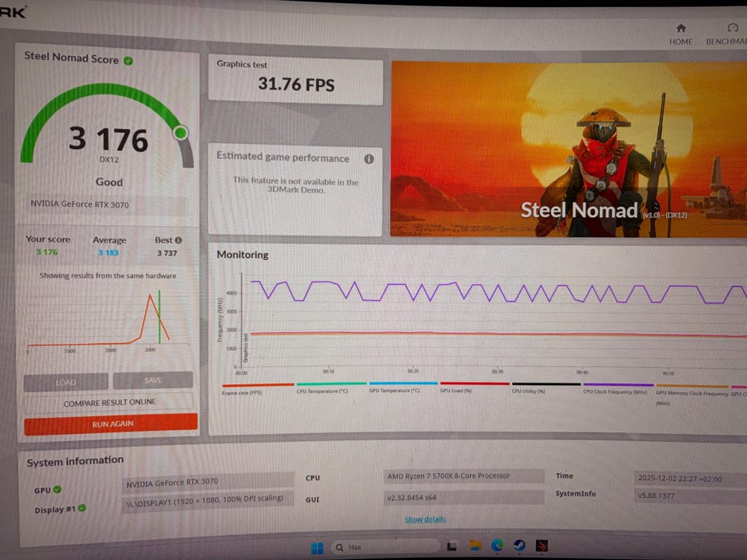747x560 pixels.
Task: Click the info icon next to Best score
Action: click(x=178, y=240)
